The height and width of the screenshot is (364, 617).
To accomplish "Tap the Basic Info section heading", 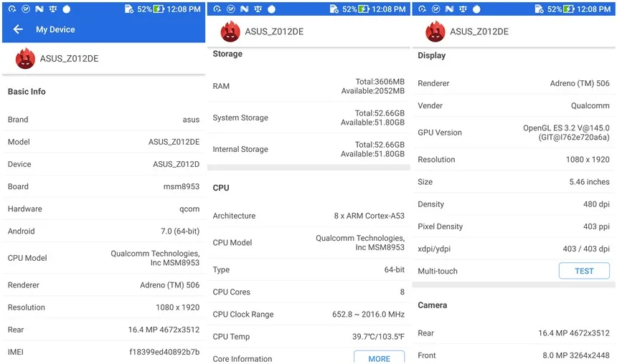I will coord(27,92).
